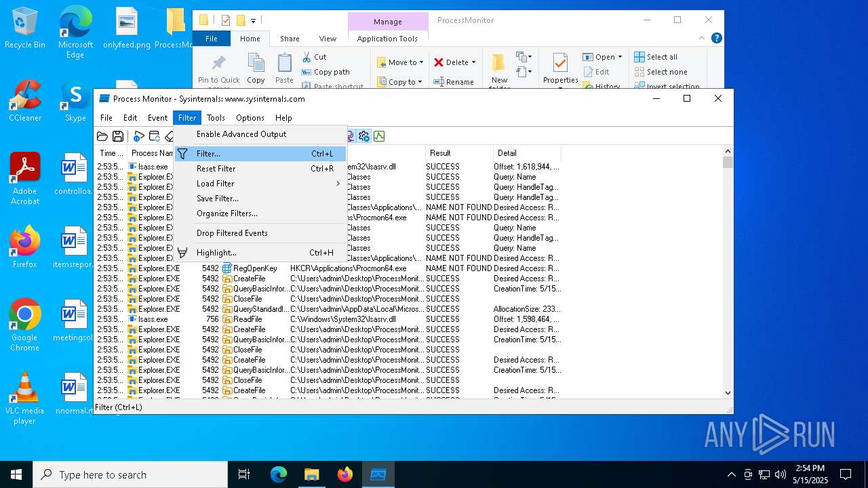Collapse the Explorer ribbon with the chevron

click(x=702, y=39)
